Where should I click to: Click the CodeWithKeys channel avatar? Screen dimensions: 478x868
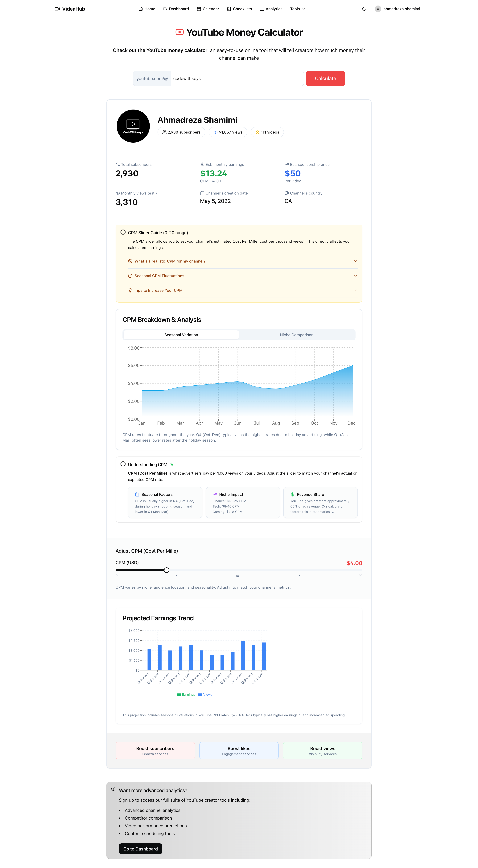coord(133,126)
